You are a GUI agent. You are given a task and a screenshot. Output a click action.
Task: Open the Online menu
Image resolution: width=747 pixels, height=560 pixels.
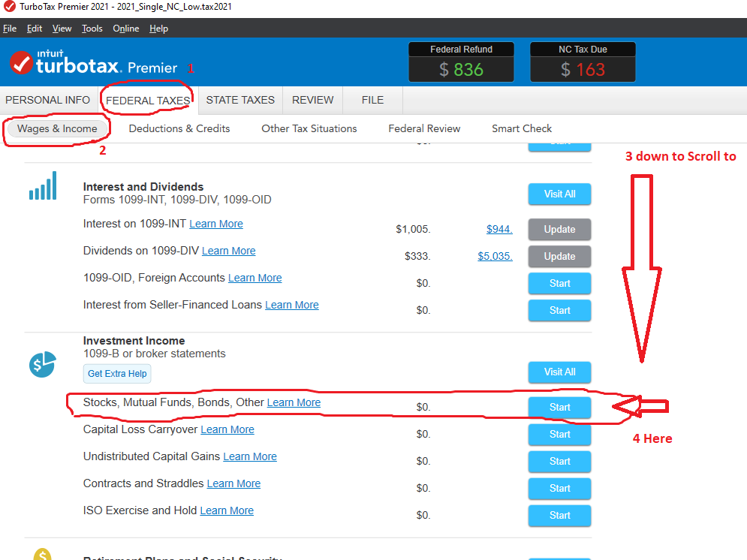coord(126,29)
